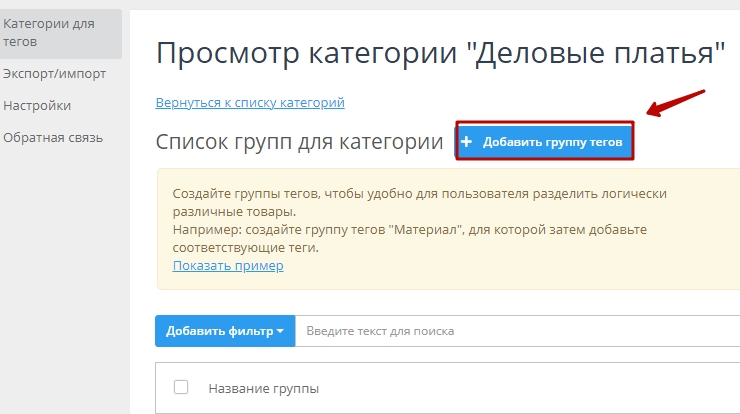The width and height of the screenshot is (740, 414).
Task: Select Обратная связь in the sidebar
Action: [53, 137]
